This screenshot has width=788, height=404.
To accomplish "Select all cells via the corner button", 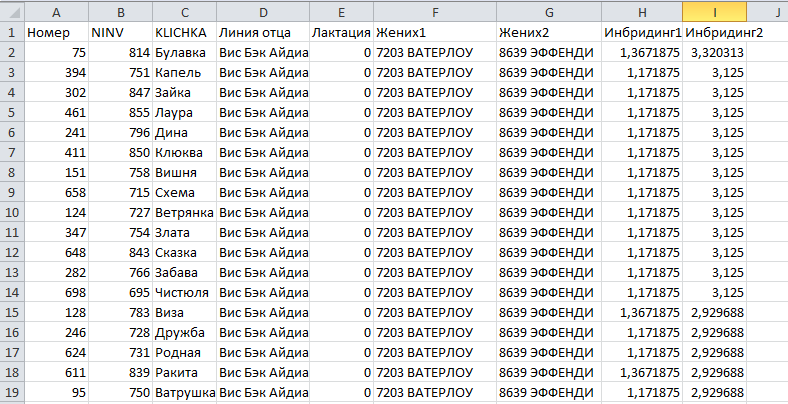I will tap(12, 13).
